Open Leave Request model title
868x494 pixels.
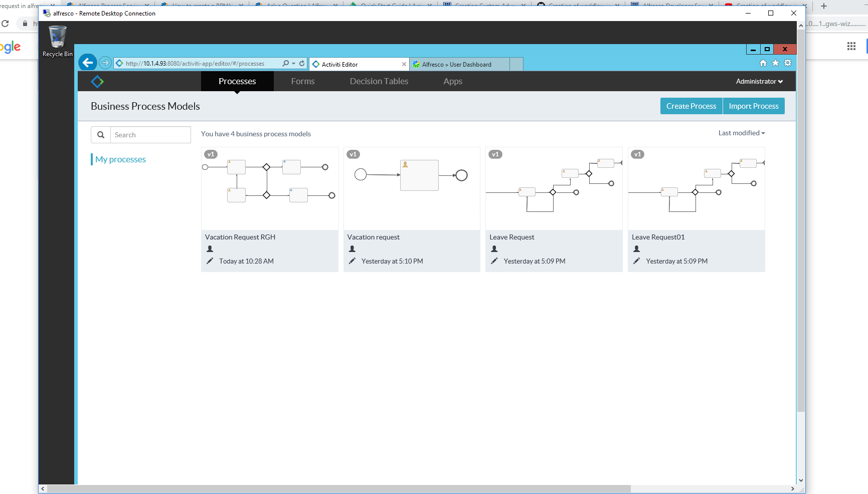pyautogui.click(x=512, y=237)
